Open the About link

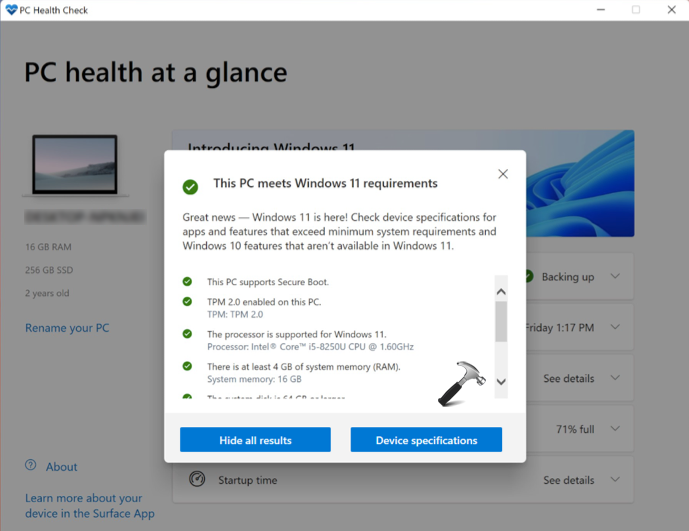[61, 467]
